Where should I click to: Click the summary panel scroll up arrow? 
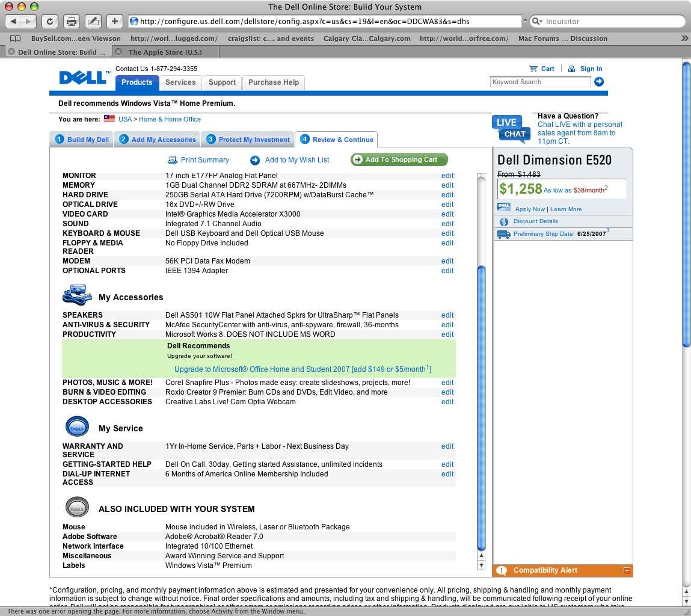[481, 556]
